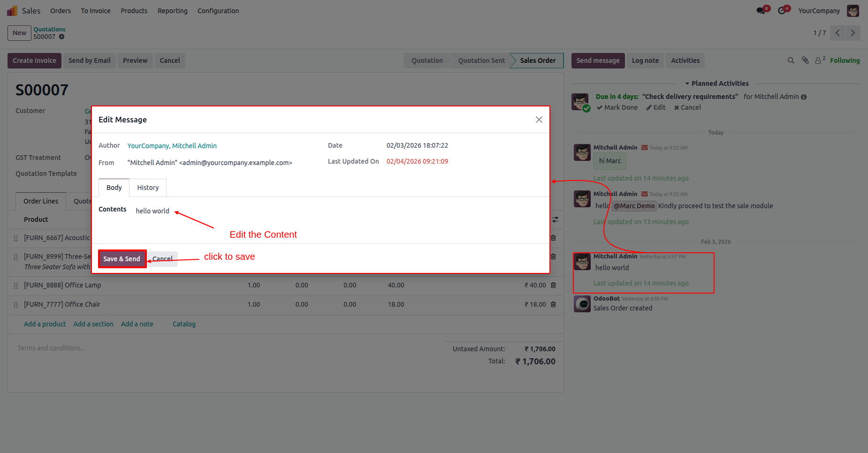Image resolution: width=868 pixels, height=453 pixels.
Task: Click Save & Send button
Action: 122,259
